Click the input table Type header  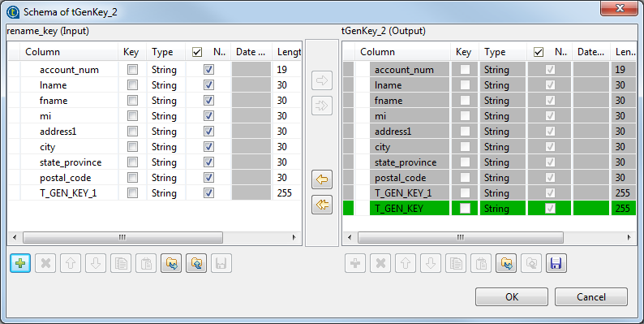pos(166,52)
